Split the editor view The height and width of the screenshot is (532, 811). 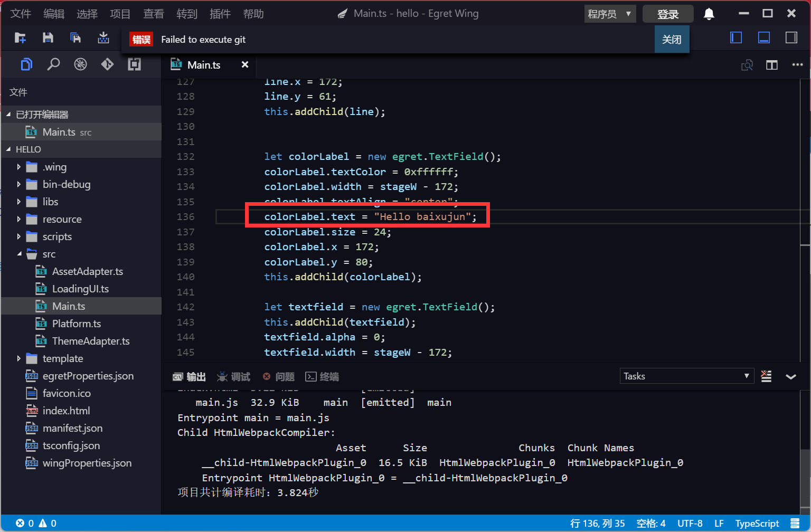tap(772, 65)
